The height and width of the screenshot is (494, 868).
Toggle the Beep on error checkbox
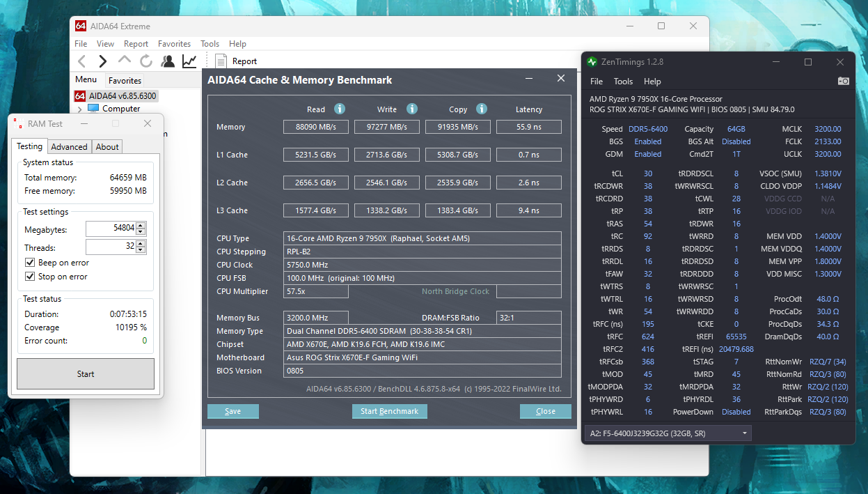tap(30, 263)
